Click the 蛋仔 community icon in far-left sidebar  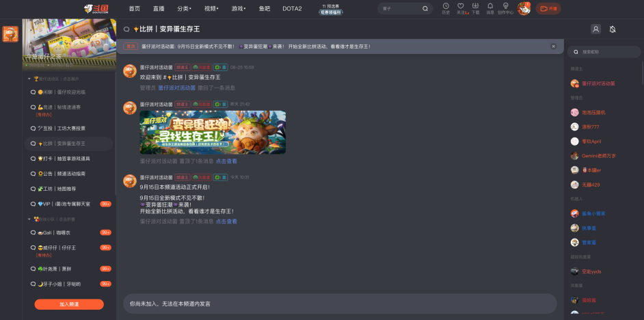click(10, 34)
